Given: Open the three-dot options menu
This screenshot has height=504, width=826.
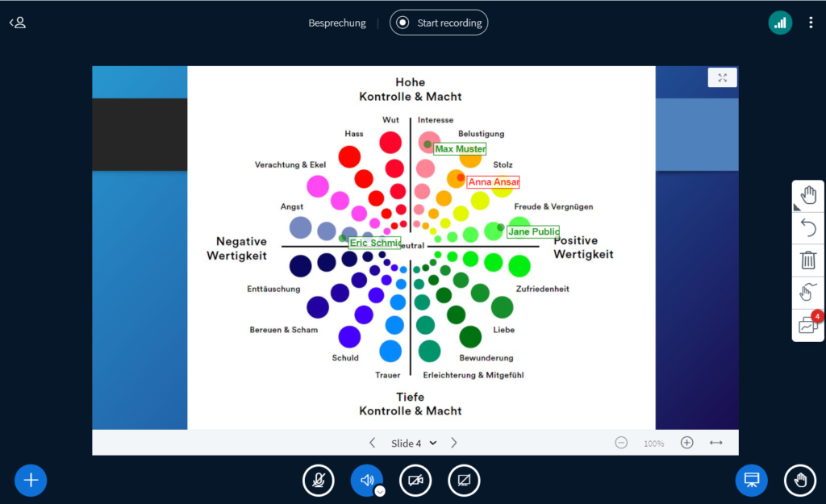Looking at the screenshot, I should pyautogui.click(x=811, y=23).
